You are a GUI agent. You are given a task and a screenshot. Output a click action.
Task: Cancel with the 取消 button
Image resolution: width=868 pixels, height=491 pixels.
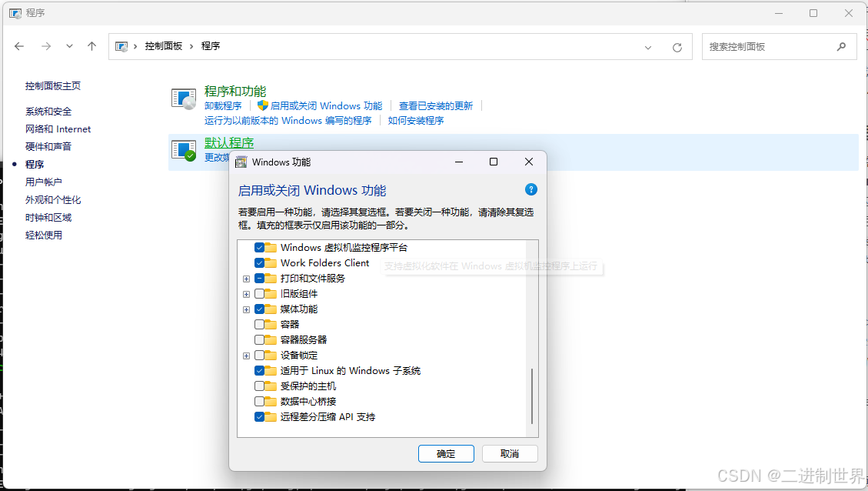(510, 454)
